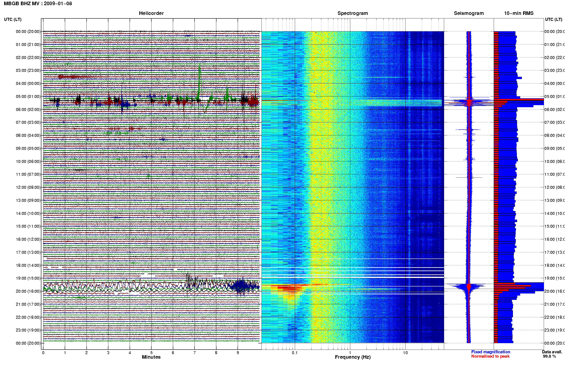This screenshot has width=588, height=368.
Task: Select the "0.1" frequency axis tick
Action: [x=295, y=353]
